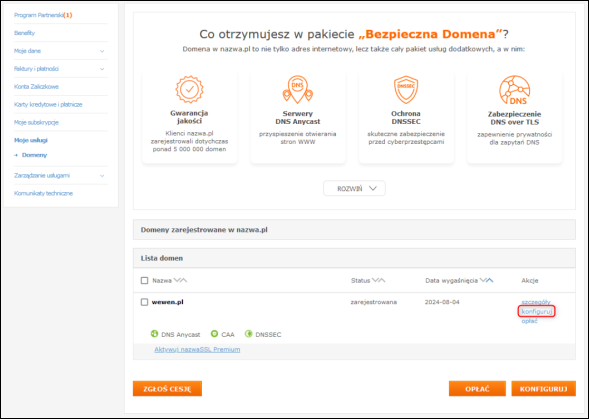Click opłać link for wewen.pl
The height and width of the screenshot is (419, 589).
pos(530,321)
